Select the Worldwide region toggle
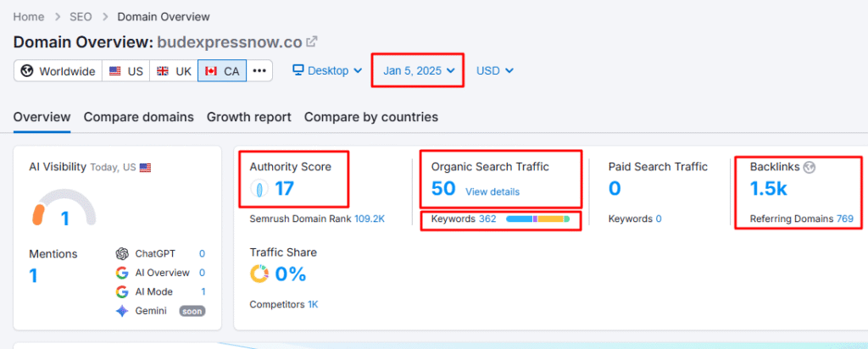The height and width of the screenshot is (349, 868). point(58,71)
